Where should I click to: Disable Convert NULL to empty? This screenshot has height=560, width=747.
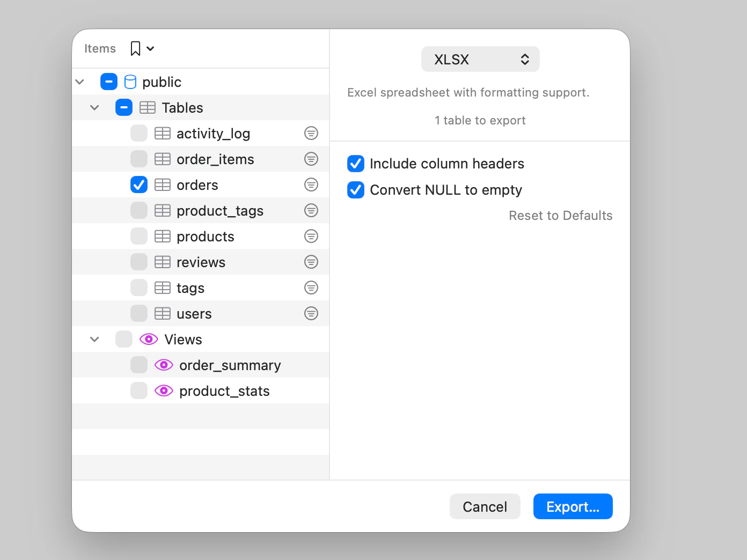(x=356, y=190)
